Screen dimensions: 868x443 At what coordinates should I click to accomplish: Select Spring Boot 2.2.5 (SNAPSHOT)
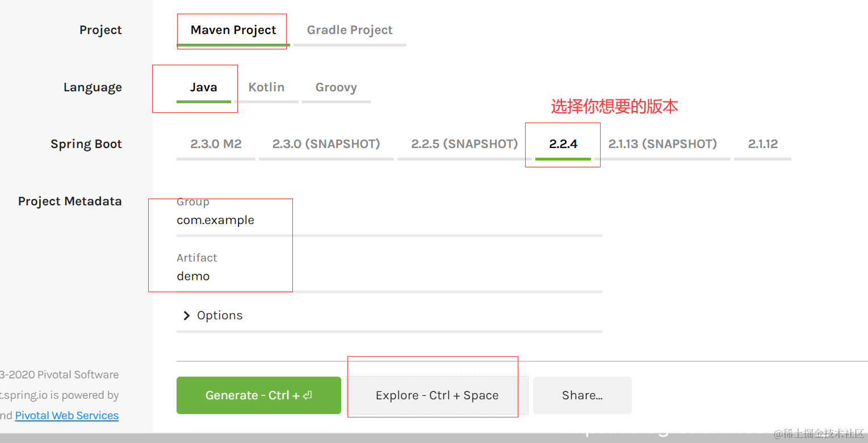pyautogui.click(x=464, y=144)
